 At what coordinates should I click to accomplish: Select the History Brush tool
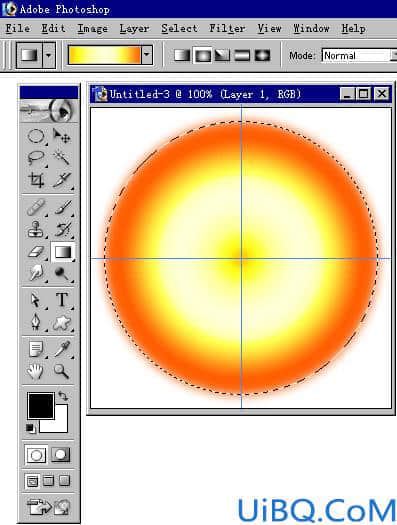coord(62,230)
